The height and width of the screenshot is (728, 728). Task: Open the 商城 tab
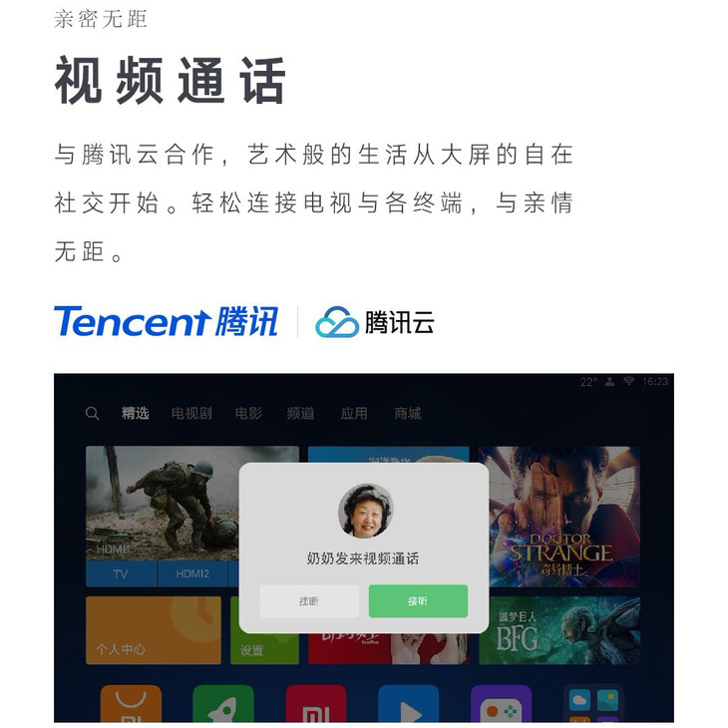click(x=408, y=413)
